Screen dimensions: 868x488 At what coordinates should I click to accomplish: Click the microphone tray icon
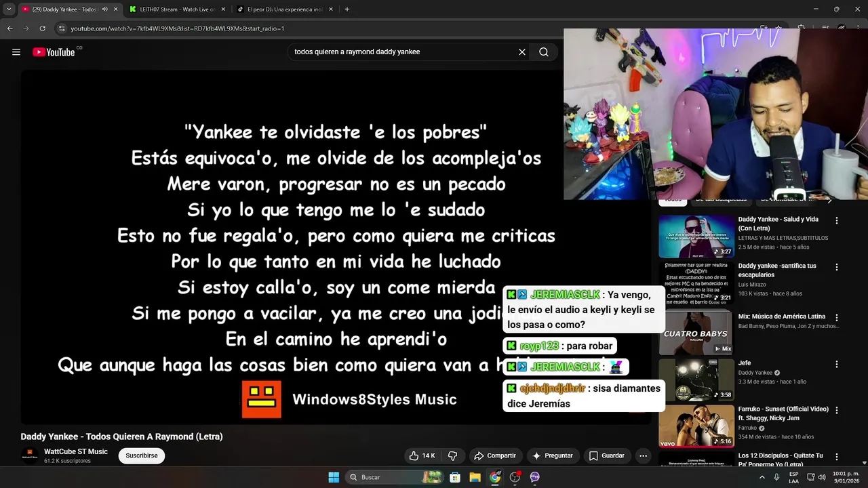point(776,477)
